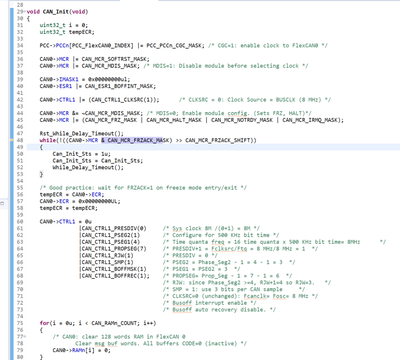Click the 'while' keyword on line 48
Viewport: 400px width, 360px height.
(x=48, y=140)
